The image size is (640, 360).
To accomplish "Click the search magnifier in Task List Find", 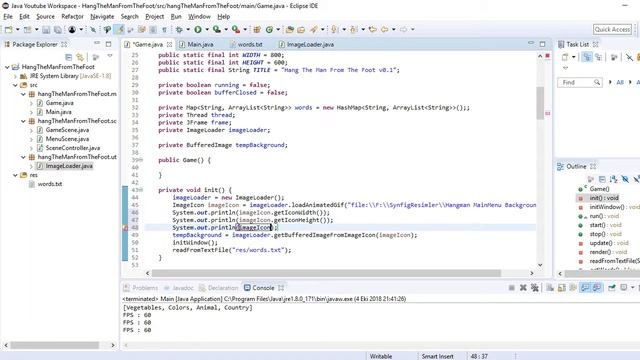I will [597, 82].
